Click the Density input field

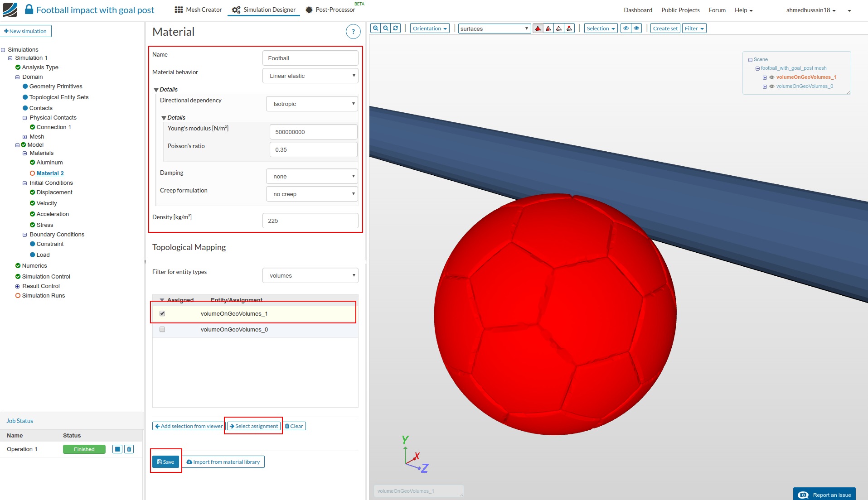pos(310,221)
